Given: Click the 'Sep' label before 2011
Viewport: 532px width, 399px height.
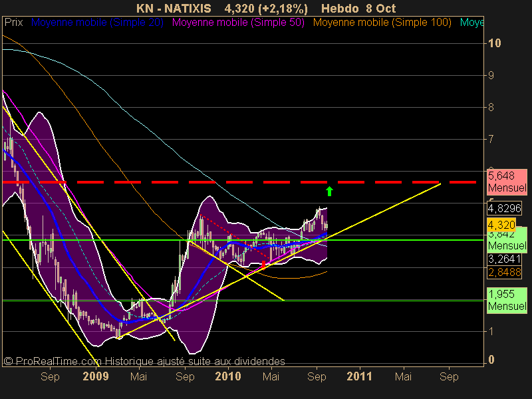Looking at the screenshot, I should point(317,376).
